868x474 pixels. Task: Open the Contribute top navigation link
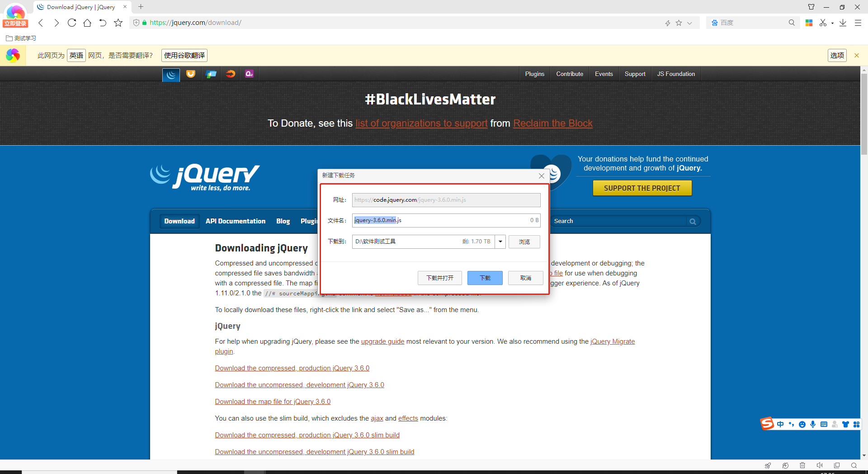point(570,74)
